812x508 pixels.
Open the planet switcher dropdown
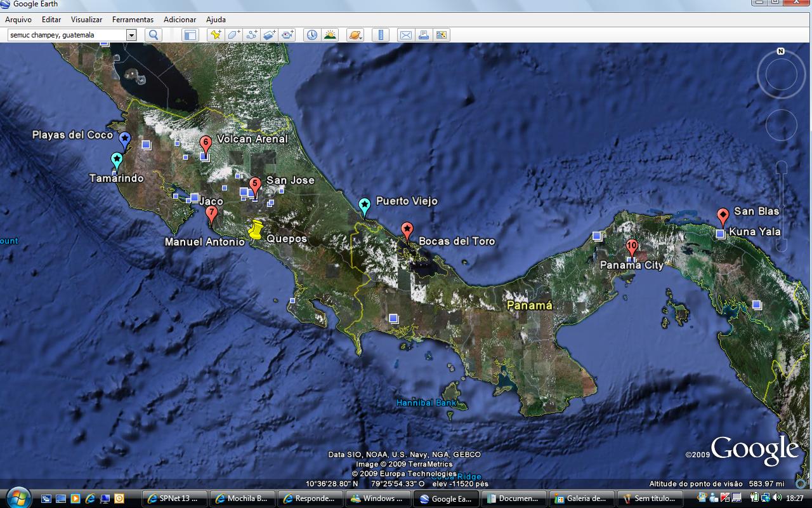coord(355,35)
